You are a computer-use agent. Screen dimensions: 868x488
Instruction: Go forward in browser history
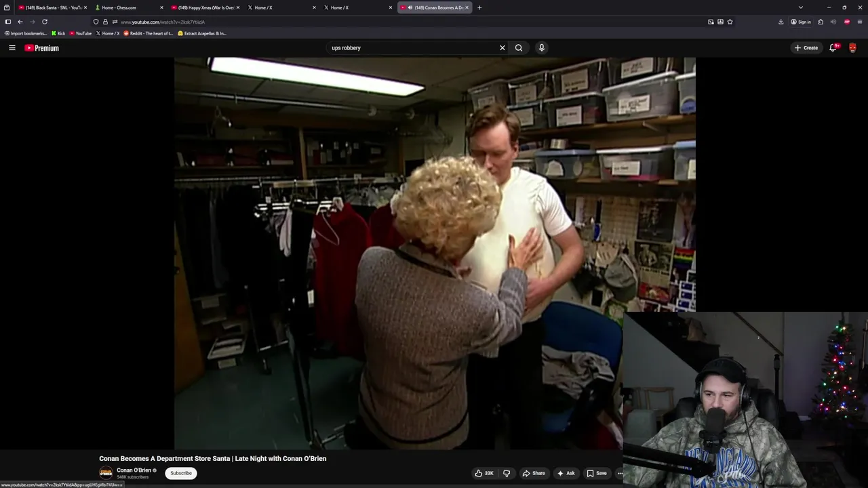(32, 22)
